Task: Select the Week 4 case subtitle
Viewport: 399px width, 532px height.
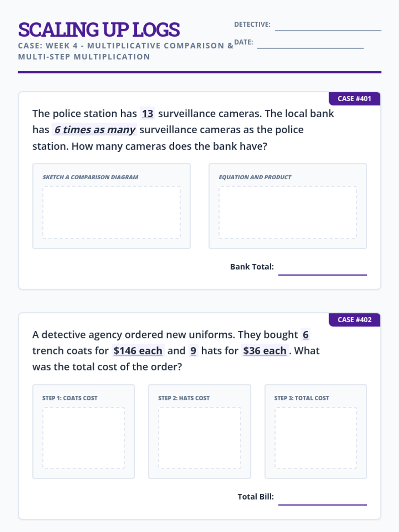Action: pyautogui.click(x=126, y=51)
